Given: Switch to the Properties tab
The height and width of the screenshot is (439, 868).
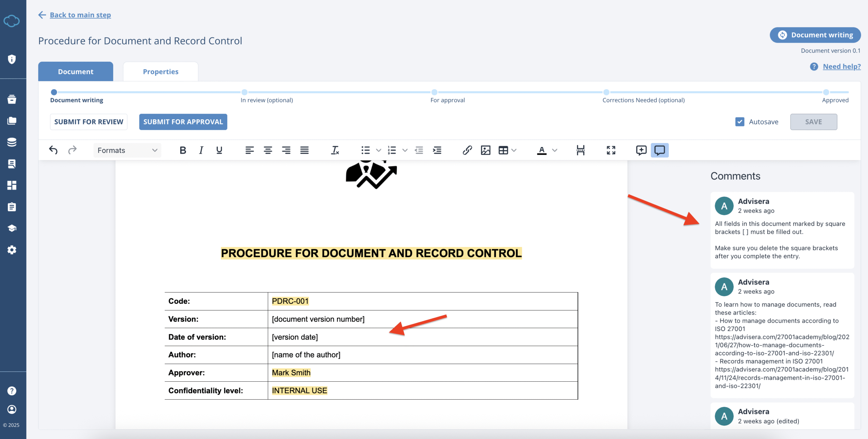Looking at the screenshot, I should point(160,71).
